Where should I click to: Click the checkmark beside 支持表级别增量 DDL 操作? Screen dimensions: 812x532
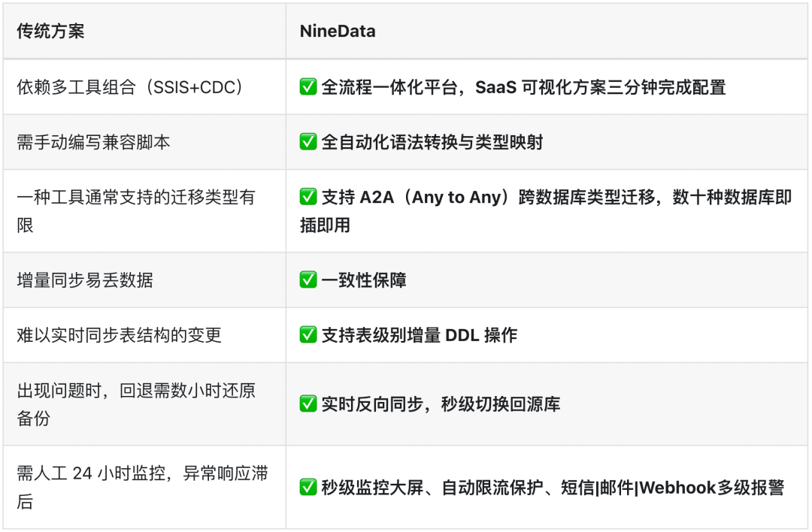(x=308, y=335)
